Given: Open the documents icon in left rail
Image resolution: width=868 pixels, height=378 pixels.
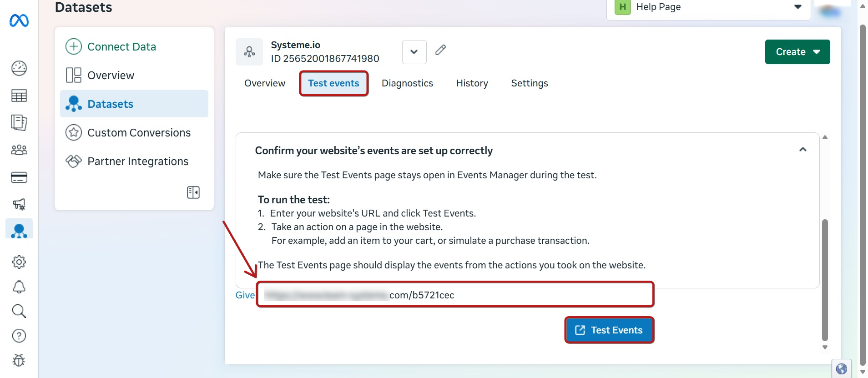Looking at the screenshot, I should 19,123.
